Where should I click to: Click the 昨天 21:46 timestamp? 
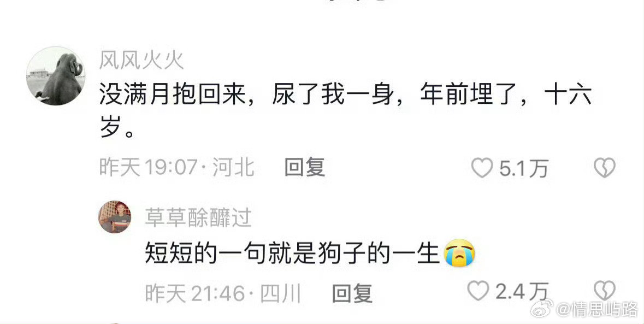tap(196, 293)
